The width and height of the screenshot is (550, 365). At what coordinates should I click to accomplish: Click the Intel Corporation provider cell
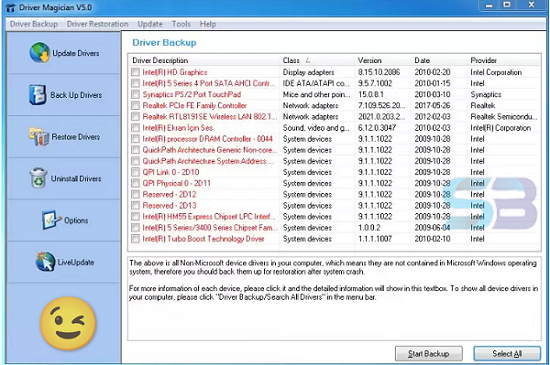pos(496,72)
